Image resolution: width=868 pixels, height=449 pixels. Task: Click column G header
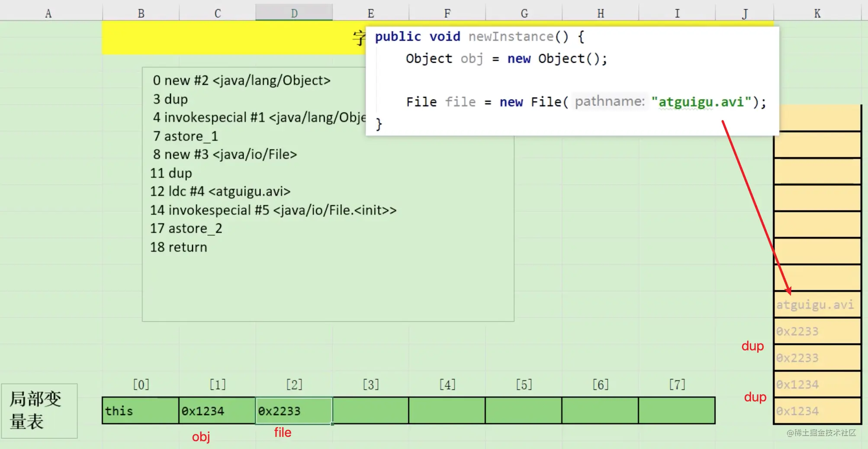pyautogui.click(x=524, y=13)
